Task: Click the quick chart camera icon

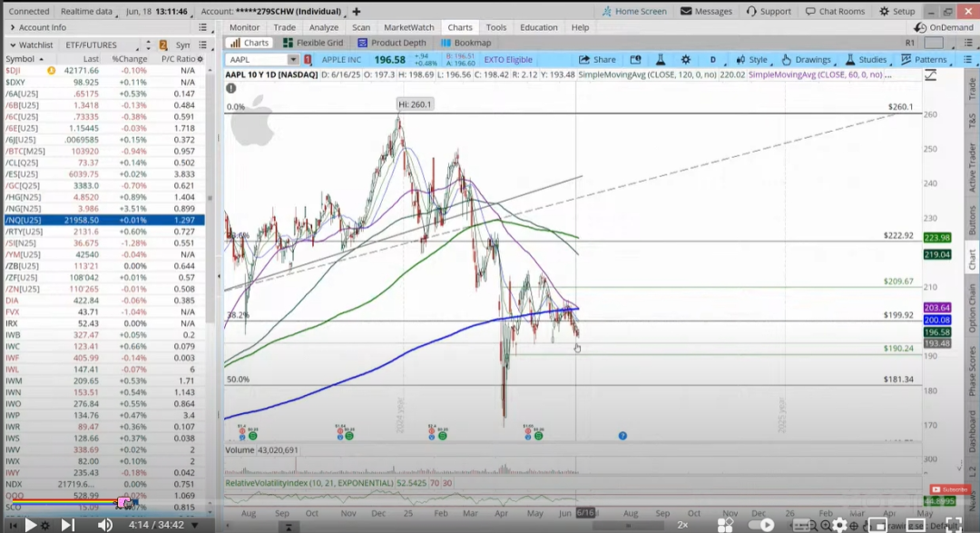Action: coord(635,59)
